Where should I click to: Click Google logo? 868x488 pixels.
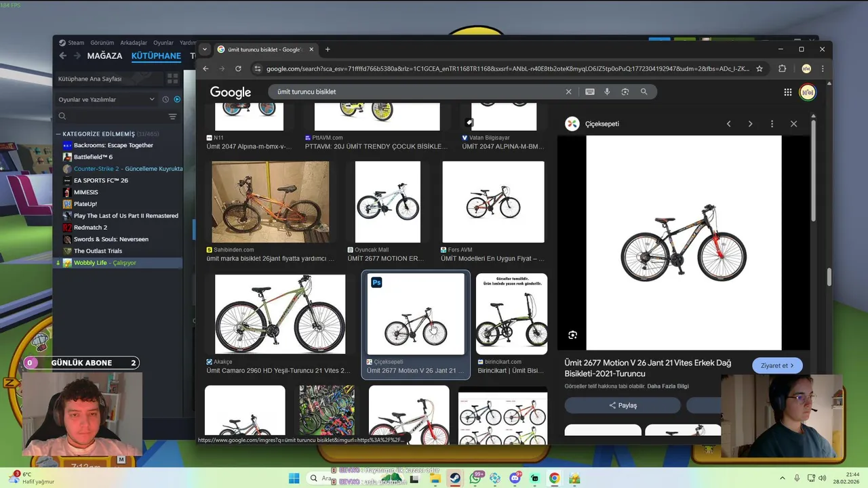click(x=231, y=92)
